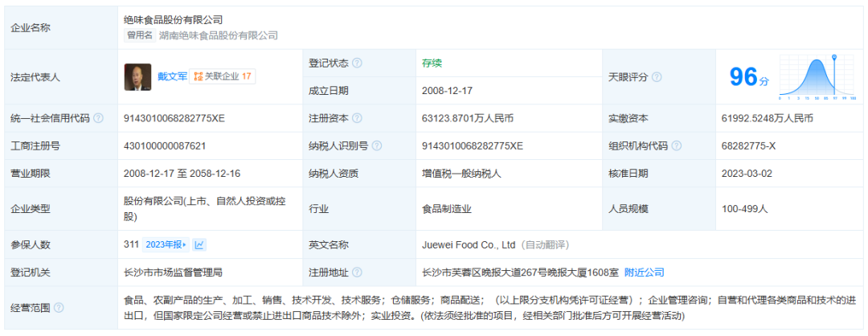Screen dimensions: 868x336
Task: Click help icon next to 天眼评分
Action: 657,77
